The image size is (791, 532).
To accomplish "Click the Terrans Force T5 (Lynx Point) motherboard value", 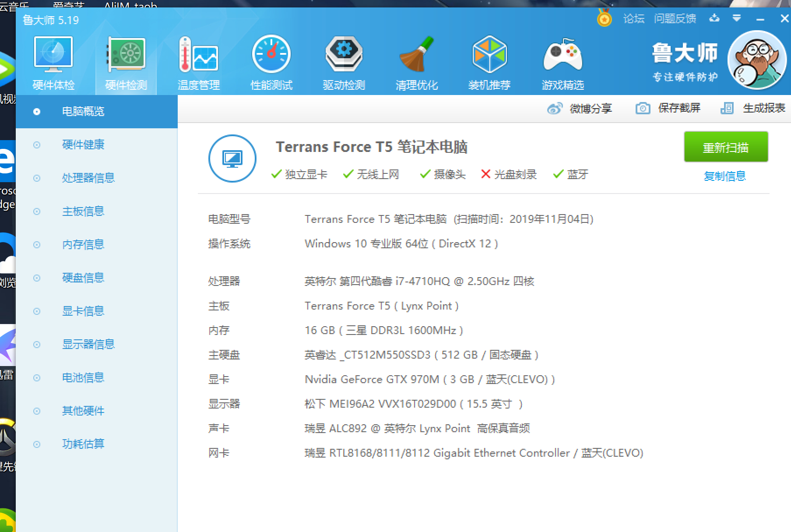I will 382,306.
